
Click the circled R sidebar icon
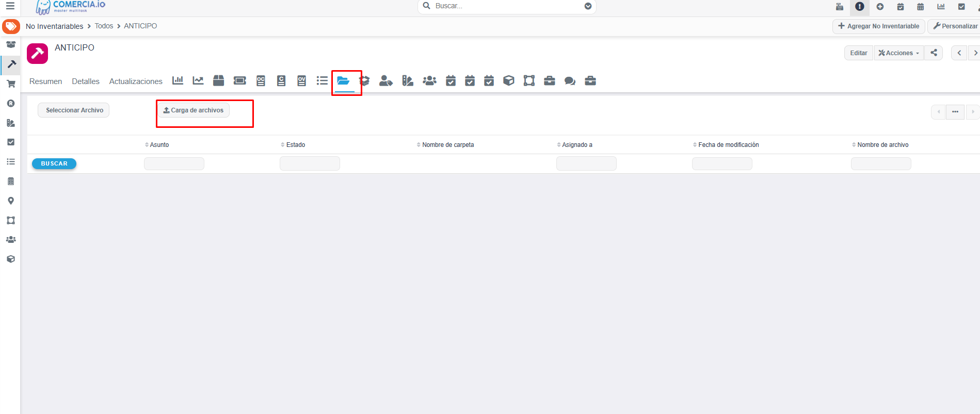tap(11, 103)
